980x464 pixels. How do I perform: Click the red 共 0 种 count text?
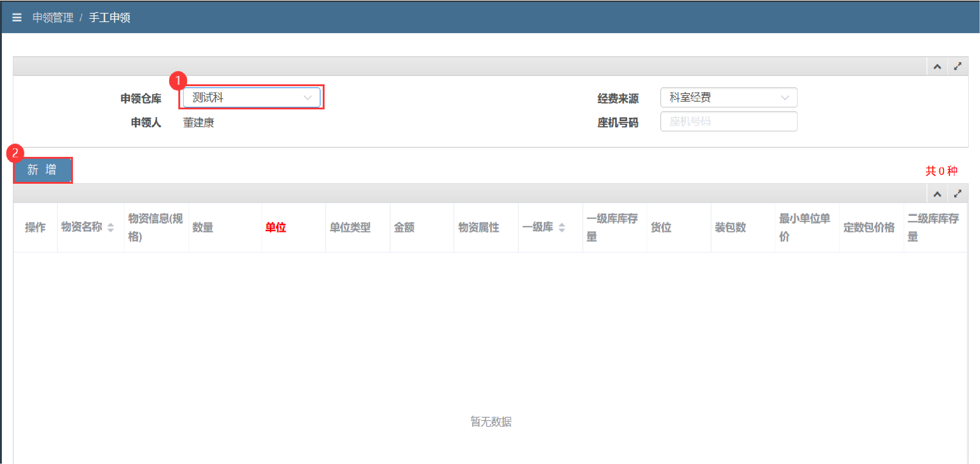(942, 171)
